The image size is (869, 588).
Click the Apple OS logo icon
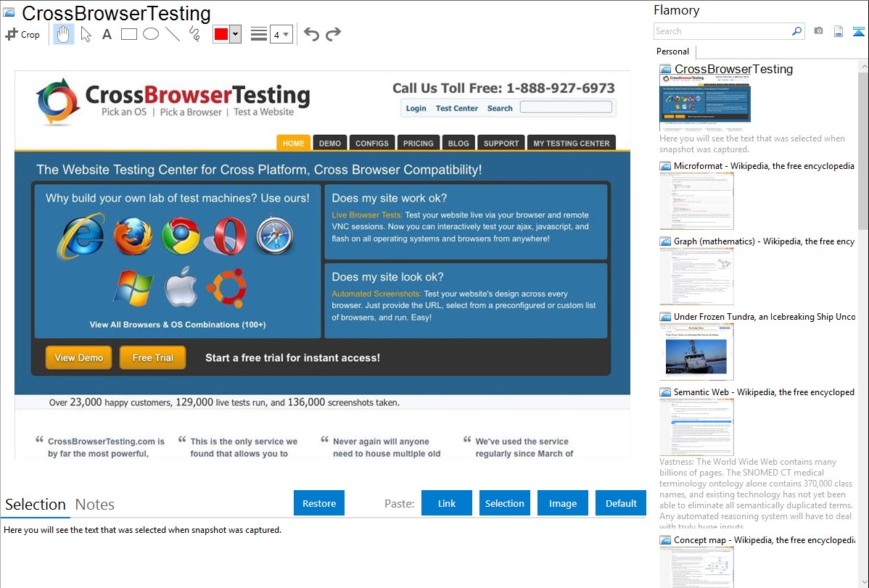pos(181,286)
